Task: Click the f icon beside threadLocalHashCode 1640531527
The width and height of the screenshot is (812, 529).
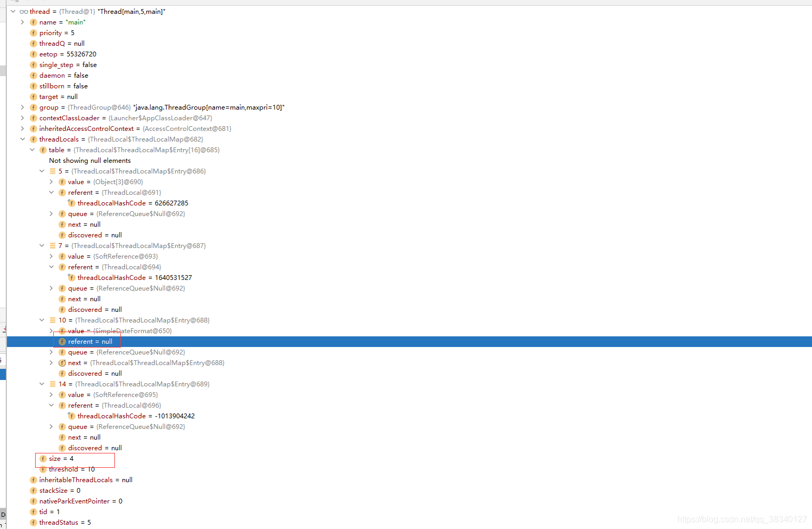Action: click(x=71, y=277)
